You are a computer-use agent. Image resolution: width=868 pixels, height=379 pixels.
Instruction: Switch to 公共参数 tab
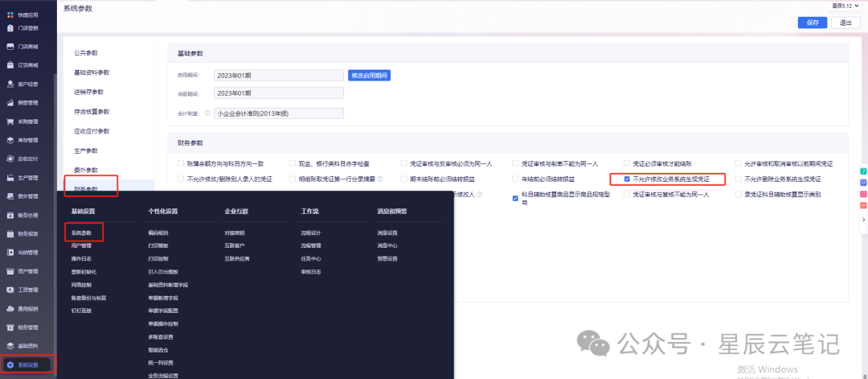(86, 53)
